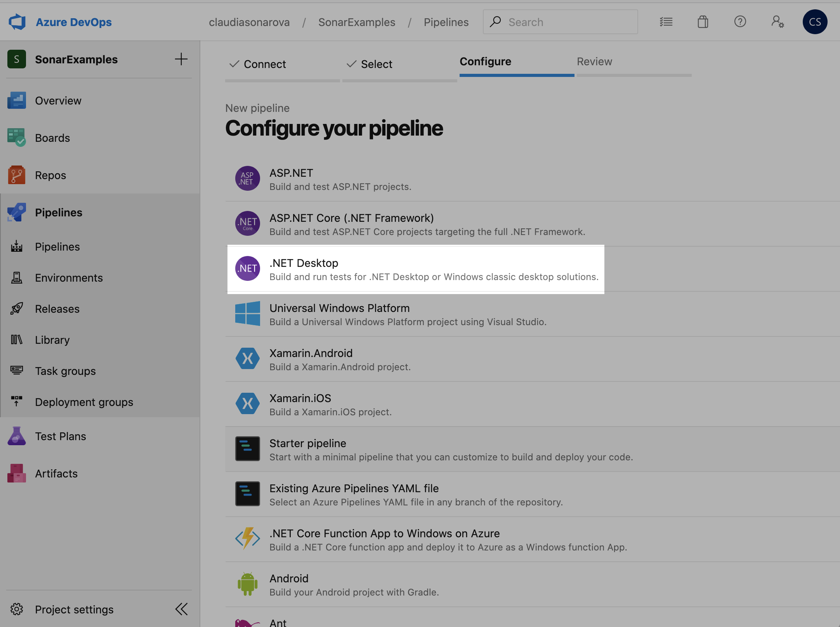This screenshot has height=627, width=840.
Task: Click the Starter pipeline black code icon
Action: coord(248,449)
